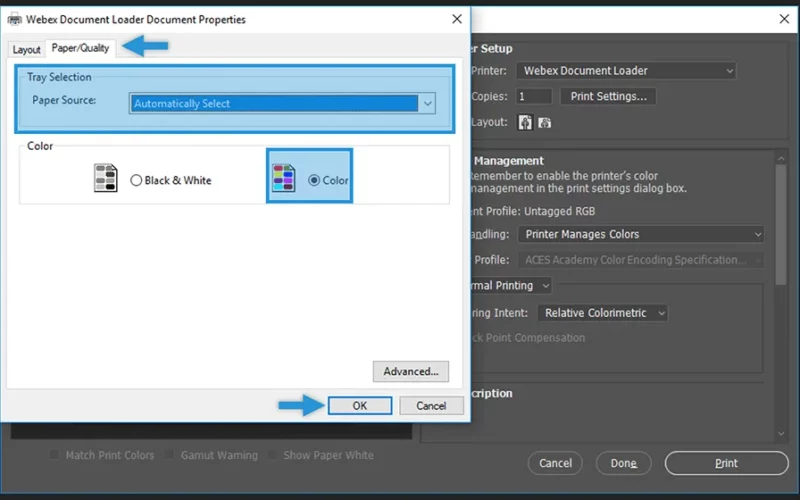Open the Advanced... settings button
This screenshot has width=800, height=500.
point(411,371)
